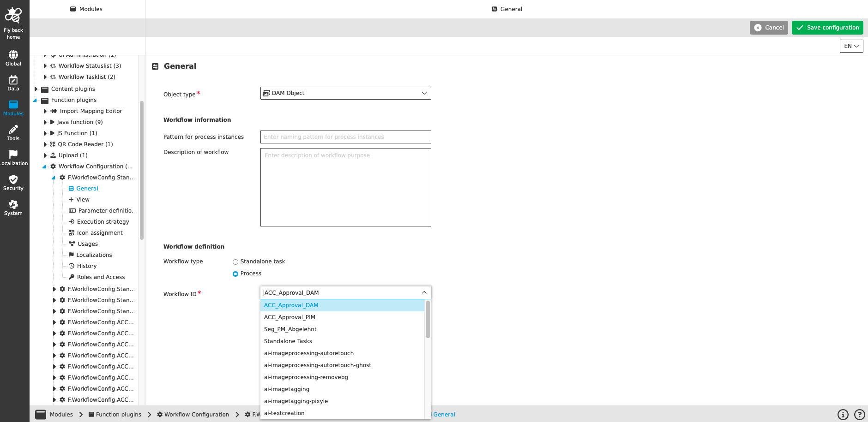This screenshot has height=422, width=868.
Task: Click the Modules icon in breadcrumb bar
Action: coord(41,415)
